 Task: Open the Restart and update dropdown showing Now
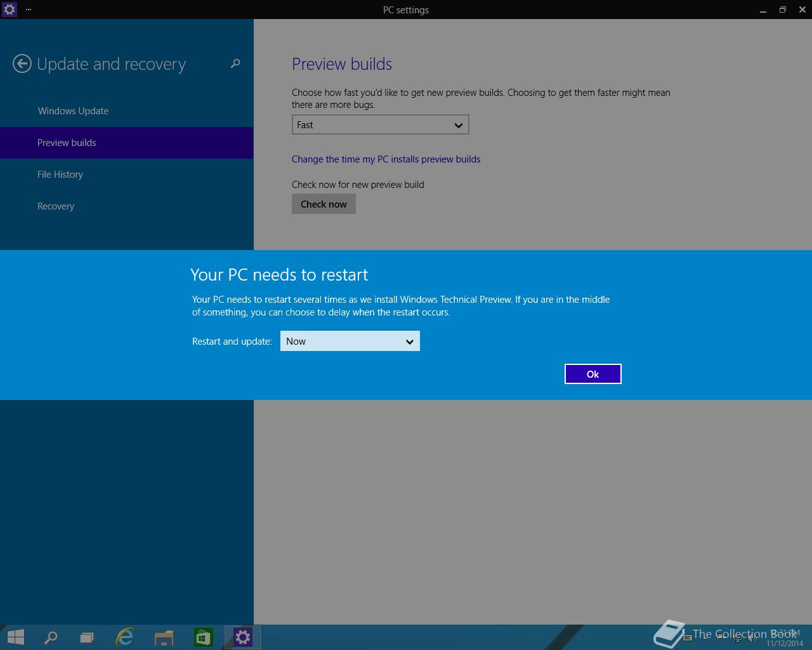tap(350, 341)
